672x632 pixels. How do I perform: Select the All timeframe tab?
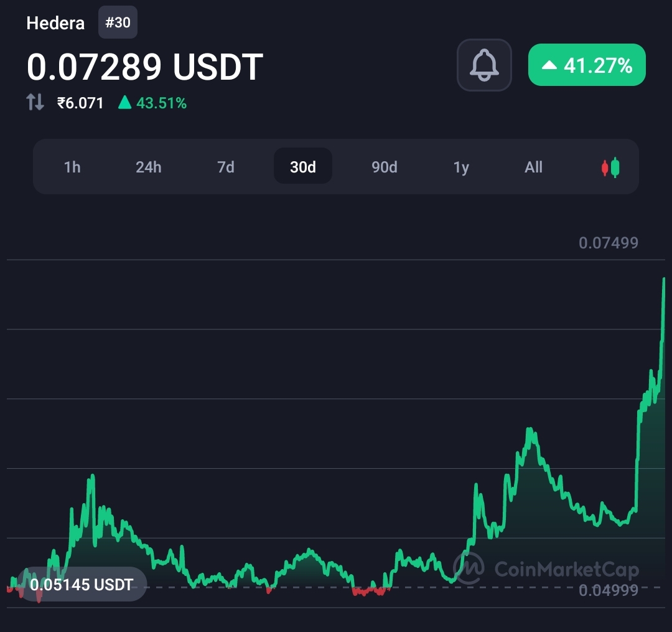(x=534, y=167)
